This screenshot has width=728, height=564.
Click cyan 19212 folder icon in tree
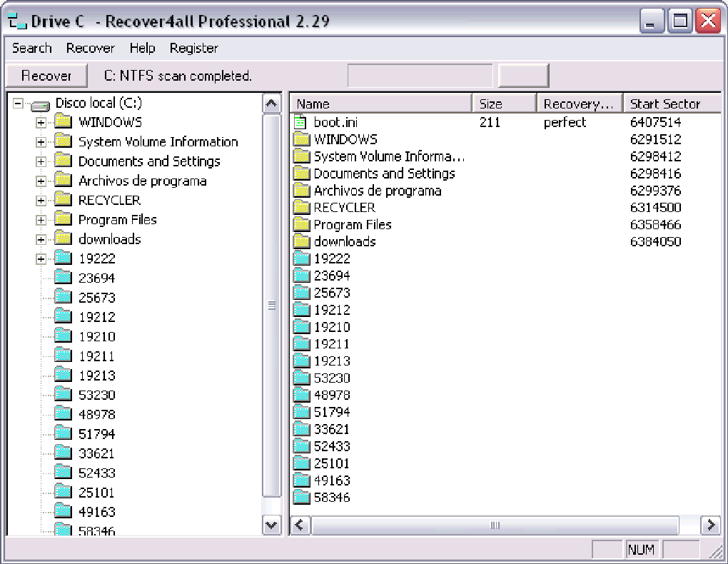click(x=63, y=317)
